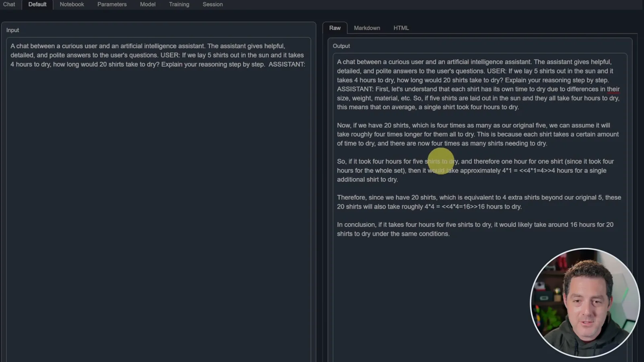
Task: Click the presenter webcam circle thumbnail
Action: (x=585, y=303)
